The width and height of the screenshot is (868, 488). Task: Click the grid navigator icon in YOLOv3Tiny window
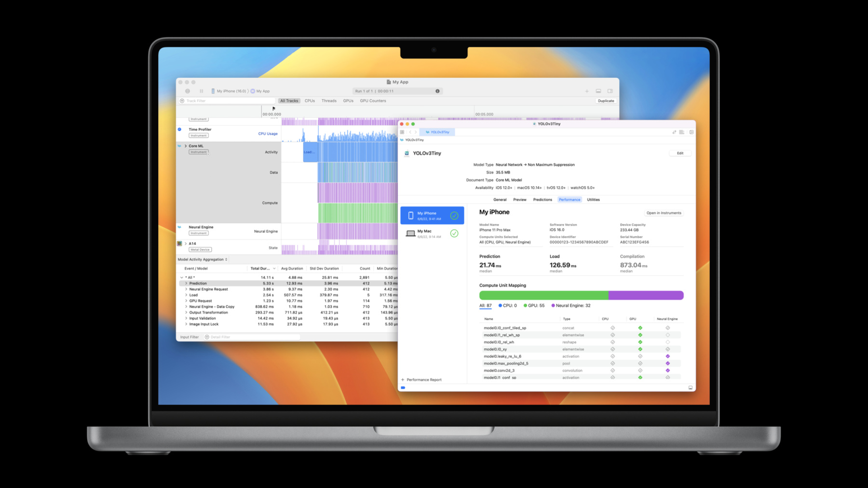point(402,132)
